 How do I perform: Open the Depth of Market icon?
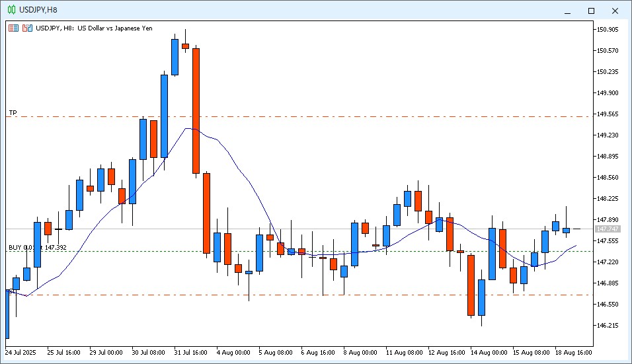(27, 28)
